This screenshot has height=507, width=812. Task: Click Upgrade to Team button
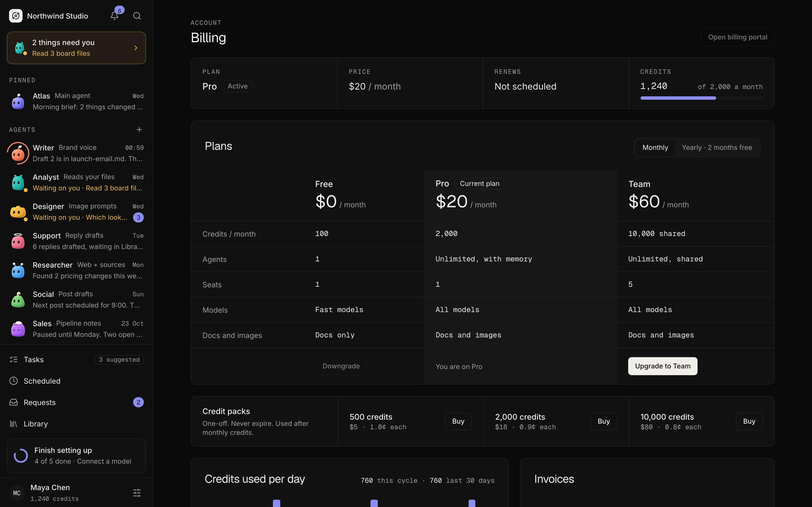(662, 366)
